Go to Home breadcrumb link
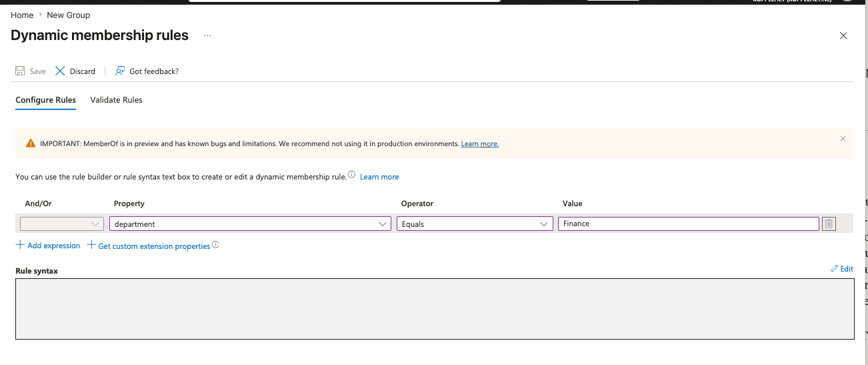This screenshot has width=868, height=365. click(22, 15)
